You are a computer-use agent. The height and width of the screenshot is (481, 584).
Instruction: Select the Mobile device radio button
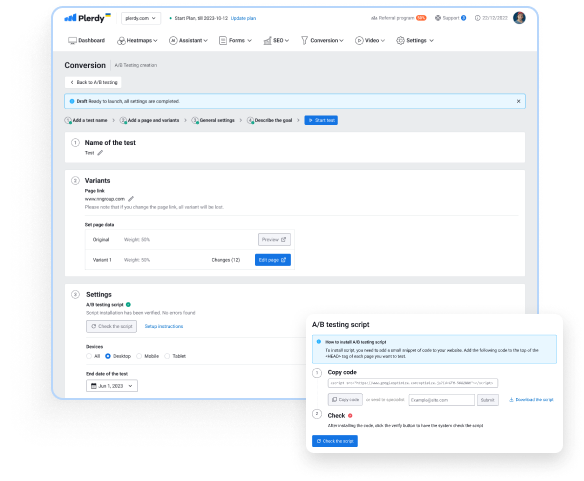(139, 356)
